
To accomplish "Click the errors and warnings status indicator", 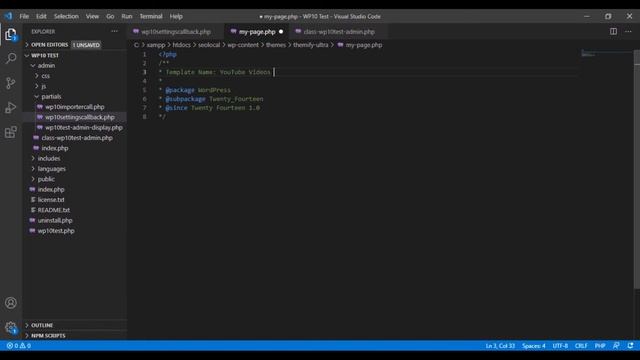I will click(x=18, y=346).
